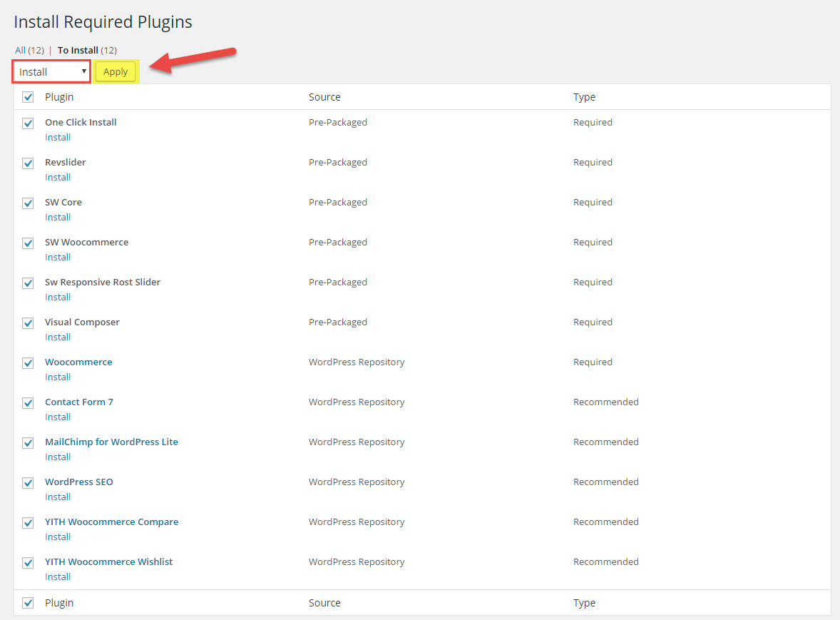Open the MailChimp for WordPress Lite link
Image resolution: width=840 pixels, height=620 pixels.
coord(111,442)
